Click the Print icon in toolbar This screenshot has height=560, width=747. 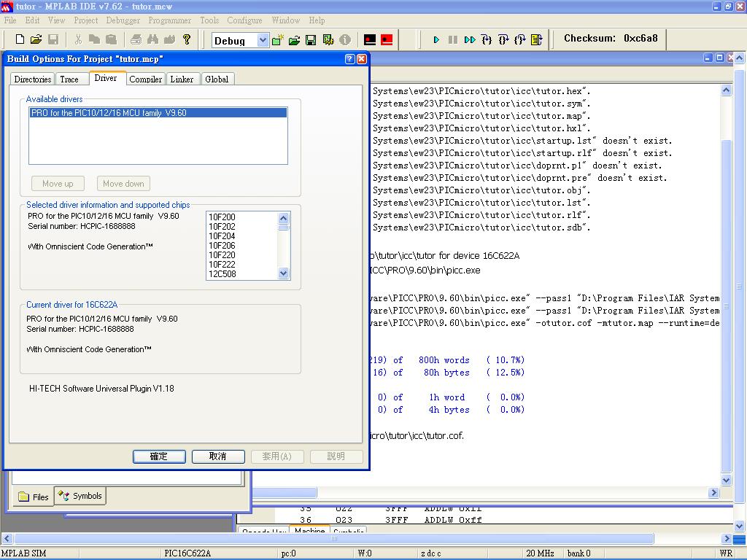[136, 39]
